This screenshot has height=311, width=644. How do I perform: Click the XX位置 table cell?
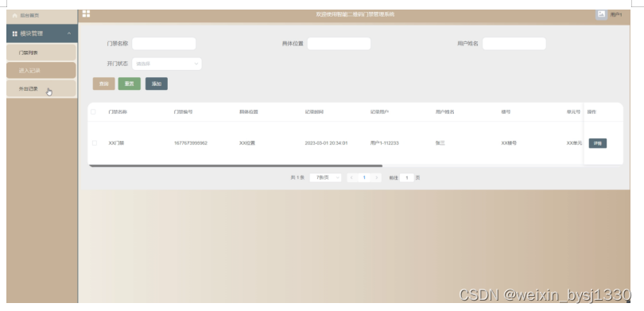click(247, 143)
